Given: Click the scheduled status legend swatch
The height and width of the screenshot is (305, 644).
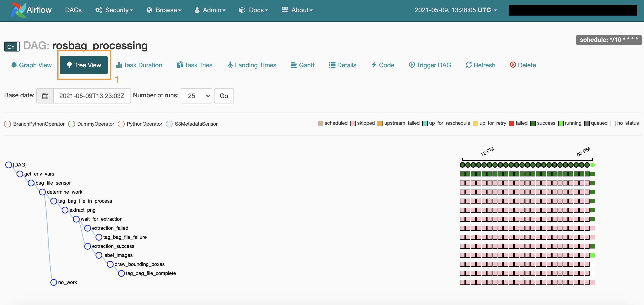Looking at the screenshot, I should click(320, 123).
